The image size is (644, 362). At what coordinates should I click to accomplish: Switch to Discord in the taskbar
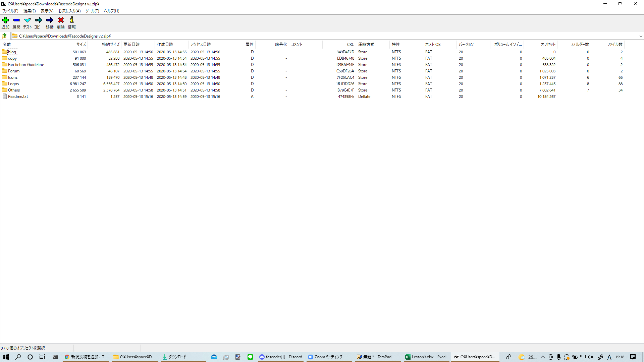281,357
